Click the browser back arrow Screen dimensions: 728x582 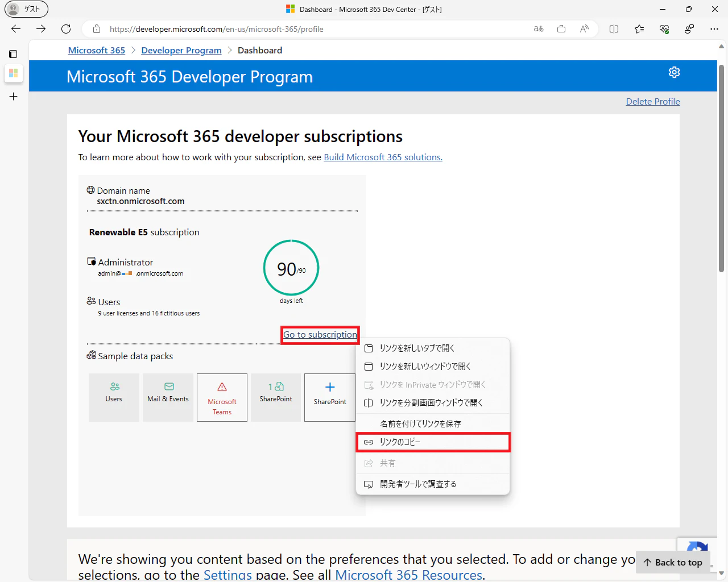(x=16, y=29)
